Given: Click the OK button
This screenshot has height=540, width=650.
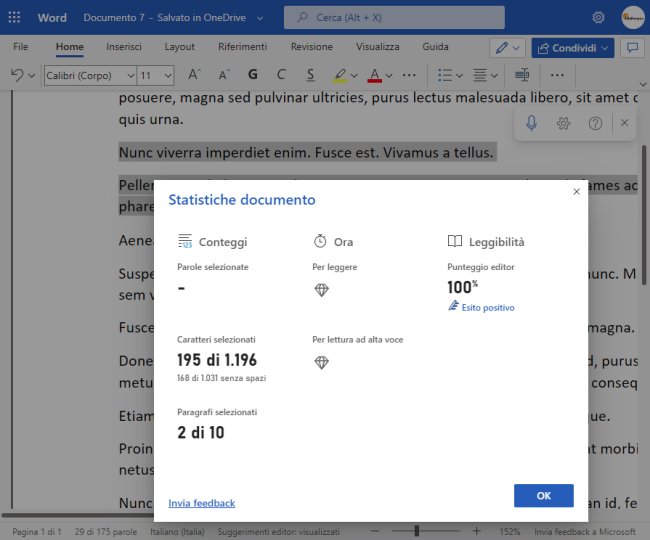Looking at the screenshot, I should coord(543,495).
